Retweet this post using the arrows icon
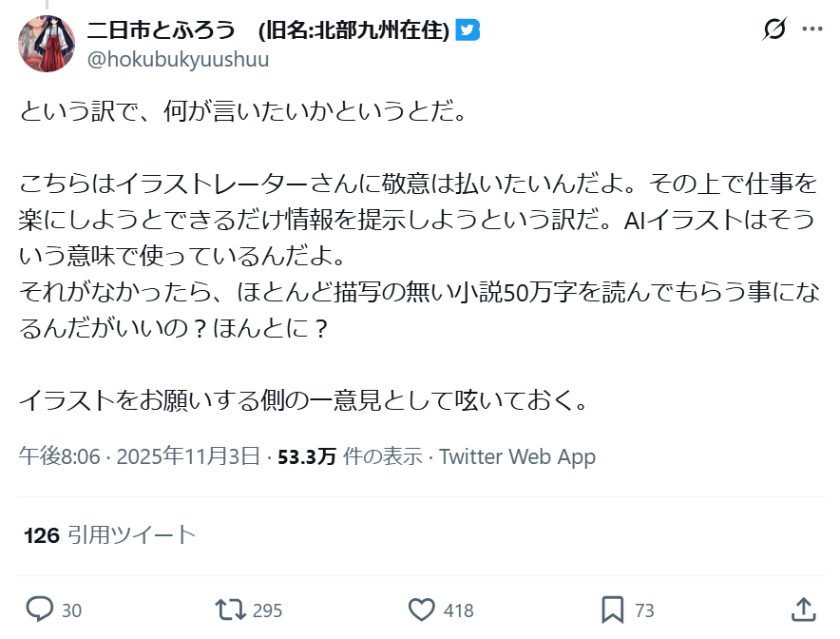Viewport: 840px width, 639px height. point(228,610)
